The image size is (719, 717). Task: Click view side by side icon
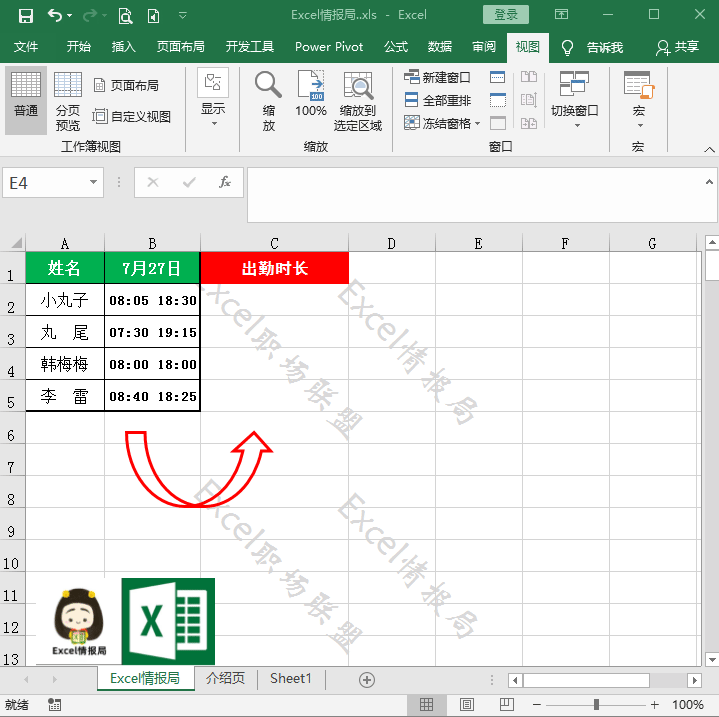[529, 77]
